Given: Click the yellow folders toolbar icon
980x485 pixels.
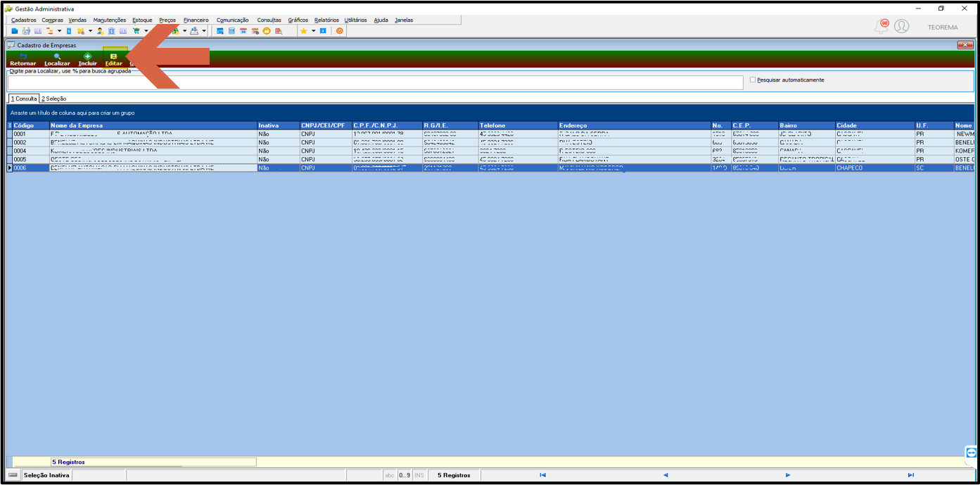Looking at the screenshot, I should tap(81, 31).
